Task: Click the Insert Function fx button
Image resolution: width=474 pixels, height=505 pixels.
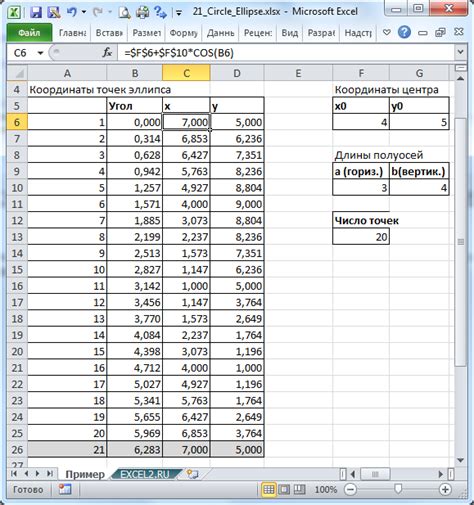Action: (x=107, y=53)
